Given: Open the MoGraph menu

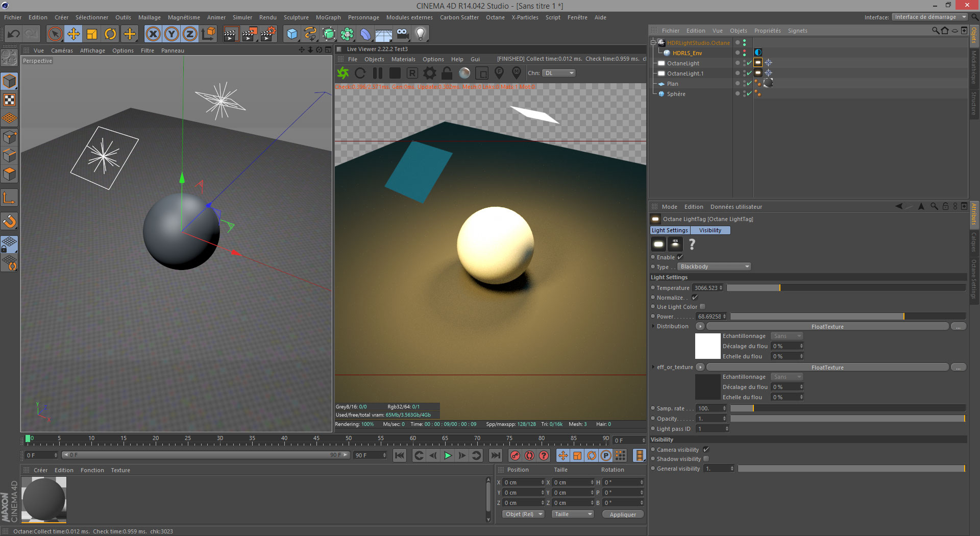Looking at the screenshot, I should [x=328, y=17].
